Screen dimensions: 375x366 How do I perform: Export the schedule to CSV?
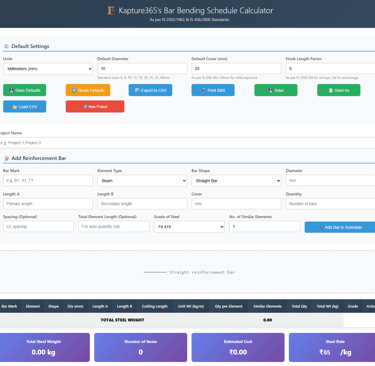pyautogui.click(x=150, y=90)
